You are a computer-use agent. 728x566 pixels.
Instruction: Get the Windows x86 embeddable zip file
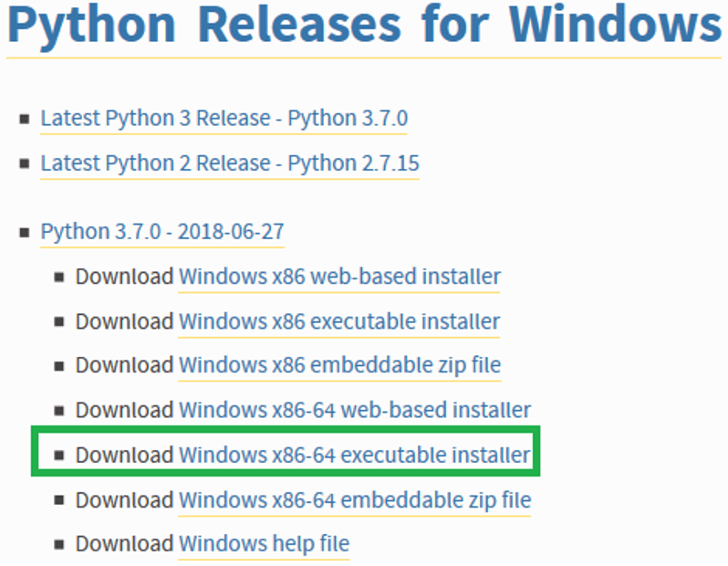point(339,365)
